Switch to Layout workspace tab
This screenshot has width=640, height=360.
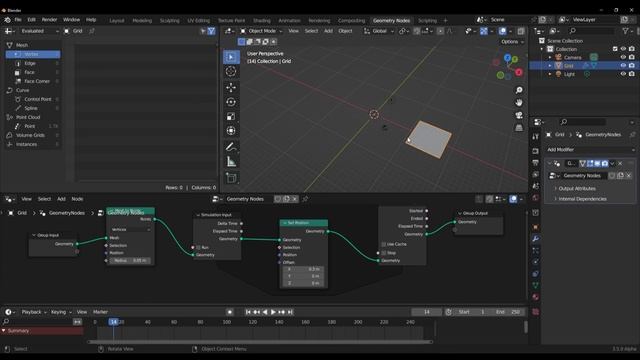click(116, 20)
